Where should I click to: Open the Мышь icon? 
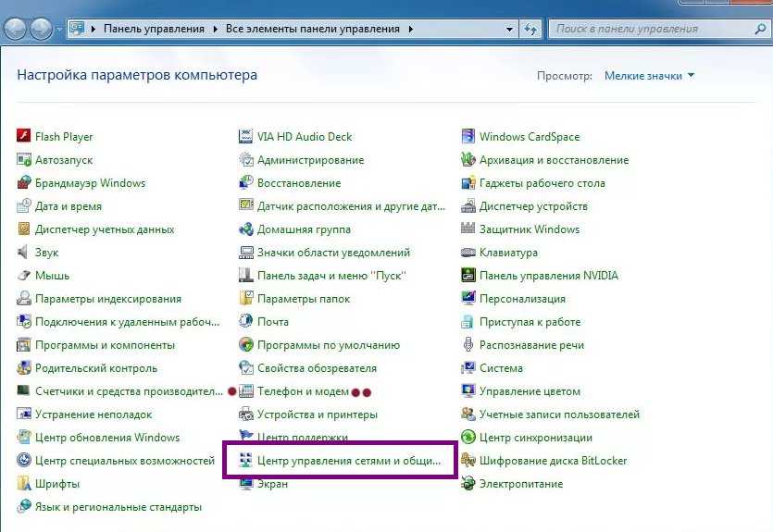(24, 276)
